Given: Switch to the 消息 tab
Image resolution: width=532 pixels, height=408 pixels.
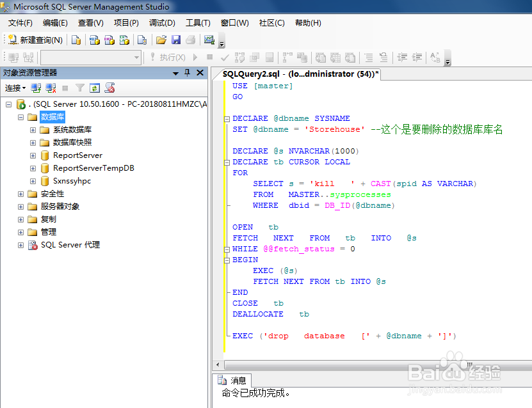Looking at the screenshot, I should point(234,379).
